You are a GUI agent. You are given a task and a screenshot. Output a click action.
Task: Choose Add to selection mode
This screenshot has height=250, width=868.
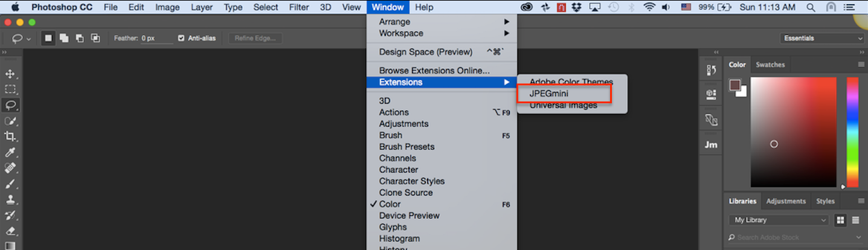[64, 38]
